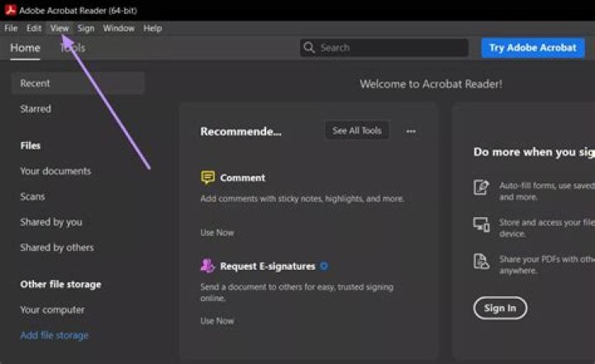595x364 pixels.
Task: Click the Add comments with sticky notes description
Action: (302, 199)
